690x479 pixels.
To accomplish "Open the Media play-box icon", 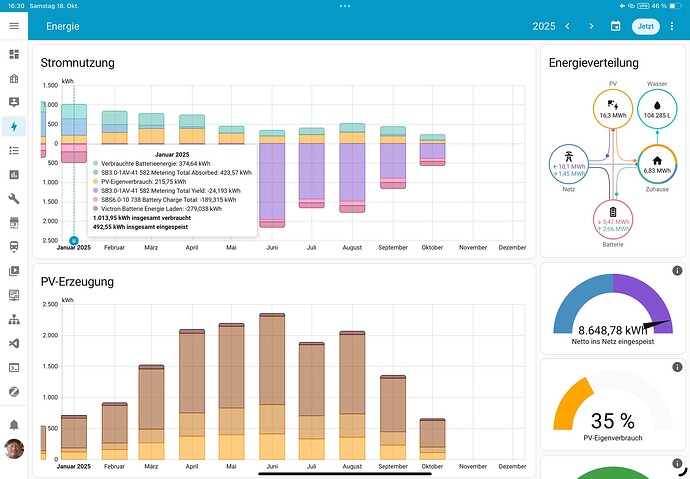I will point(14,271).
